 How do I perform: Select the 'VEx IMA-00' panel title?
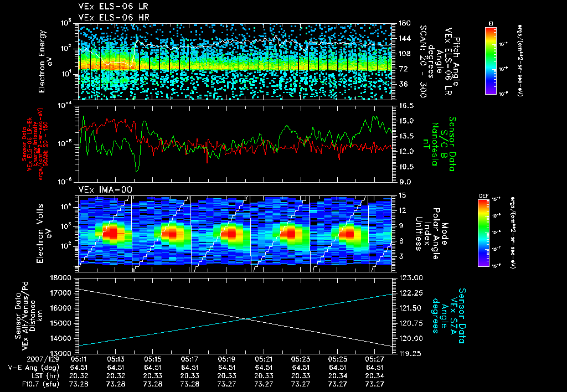coord(105,189)
